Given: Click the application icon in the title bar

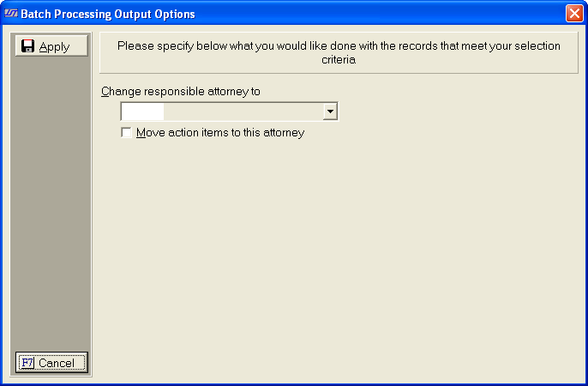Looking at the screenshot, I should (11, 14).
